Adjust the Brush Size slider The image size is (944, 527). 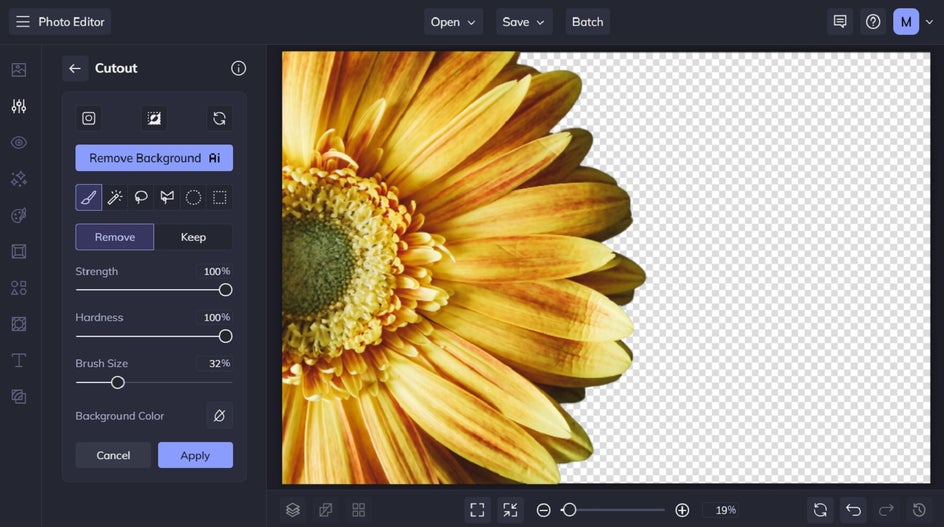(118, 382)
